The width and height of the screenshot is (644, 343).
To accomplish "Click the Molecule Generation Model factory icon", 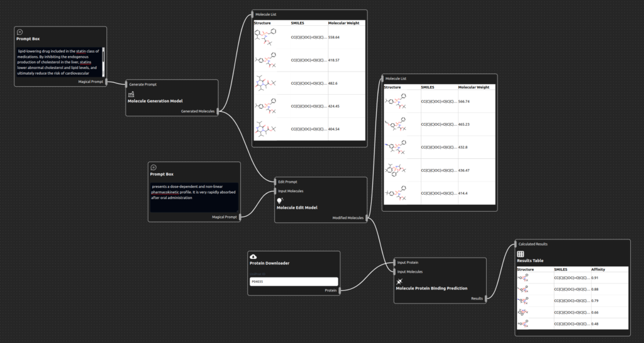I will click(x=131, y=94).
